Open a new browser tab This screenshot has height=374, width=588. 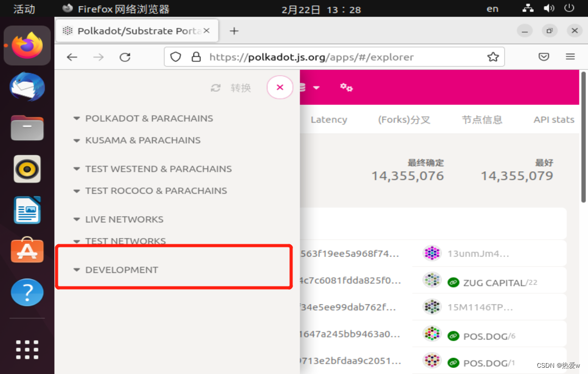point(234,31)
